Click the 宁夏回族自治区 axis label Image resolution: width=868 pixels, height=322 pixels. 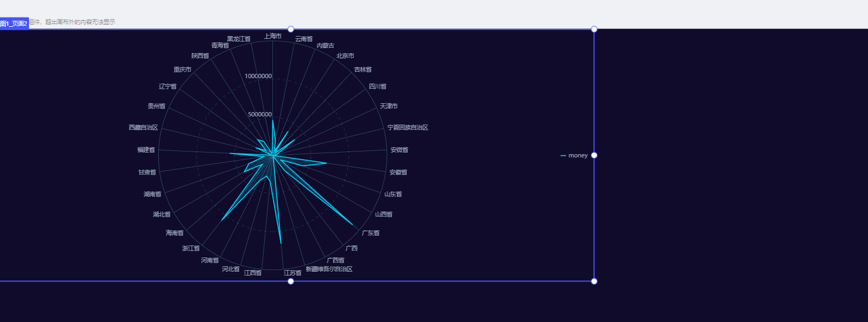click(408, 127)
